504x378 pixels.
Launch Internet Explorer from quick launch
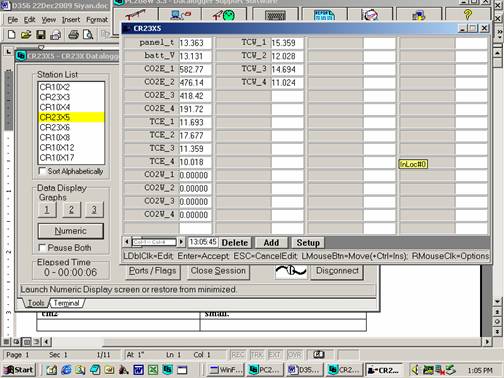point(67,369)
